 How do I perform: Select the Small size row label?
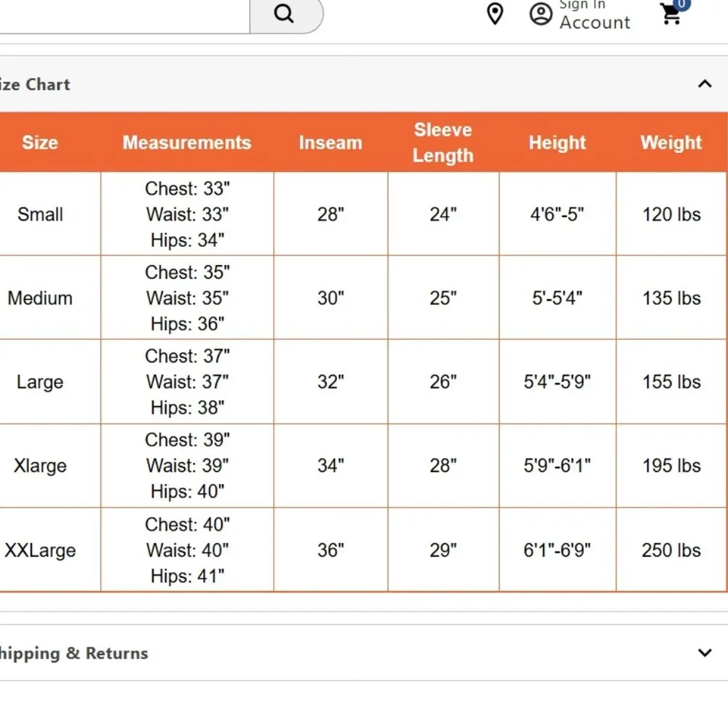pos(40,215)
